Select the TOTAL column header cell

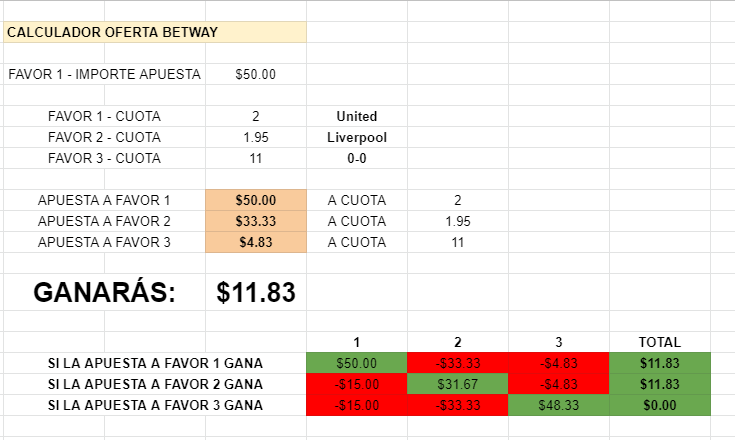660,342
